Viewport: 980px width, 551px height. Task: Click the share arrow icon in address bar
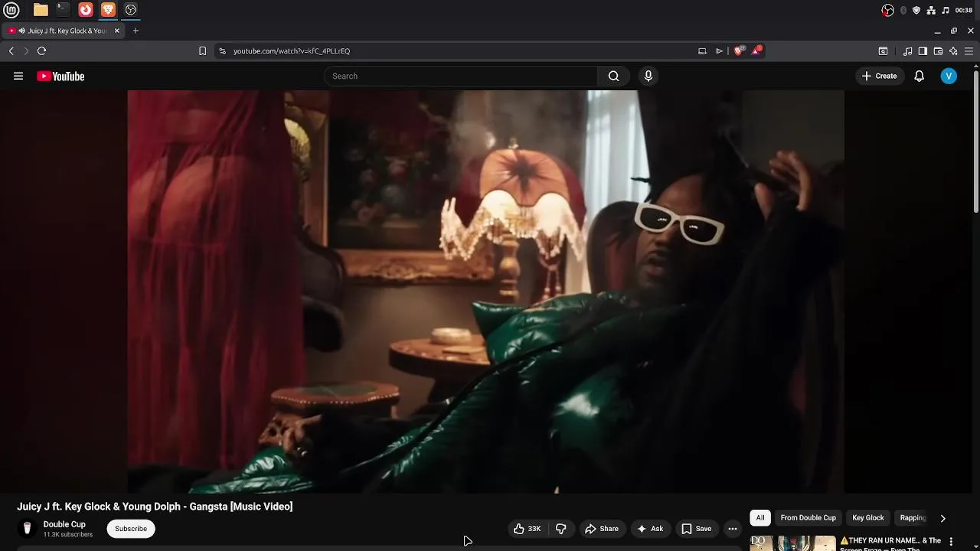[x=719, y=51]
